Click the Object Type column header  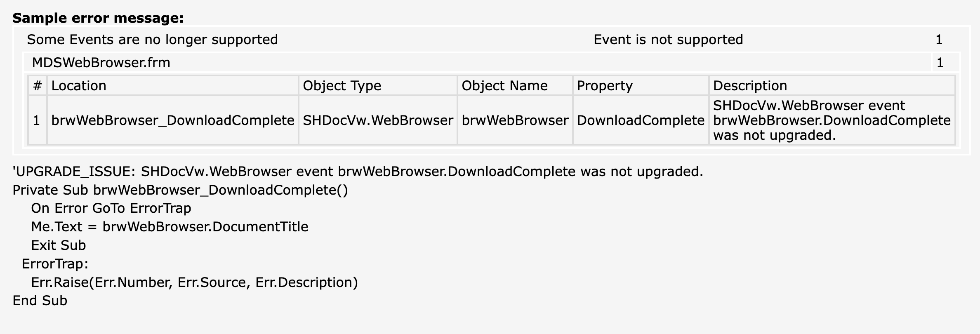(x=342, y=86)
